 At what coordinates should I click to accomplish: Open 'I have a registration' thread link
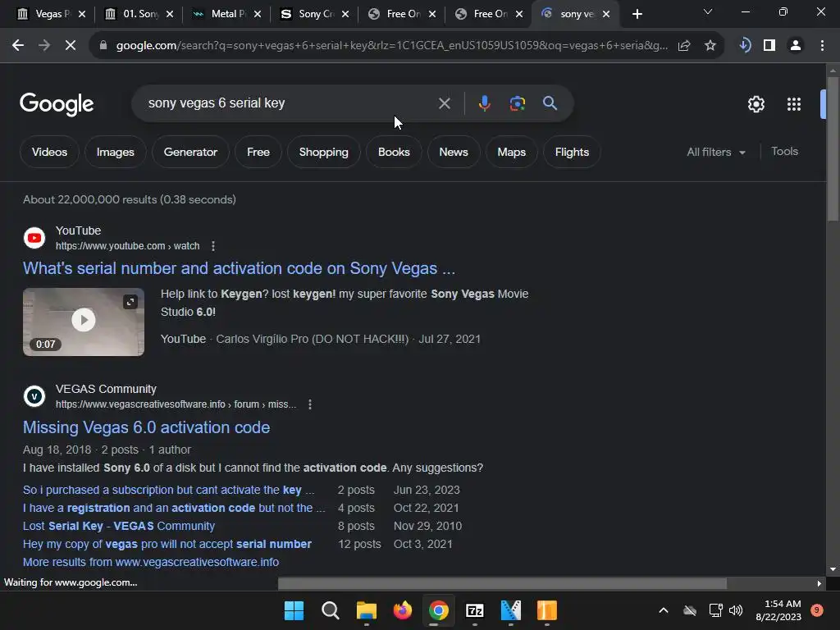coord(174,508)
